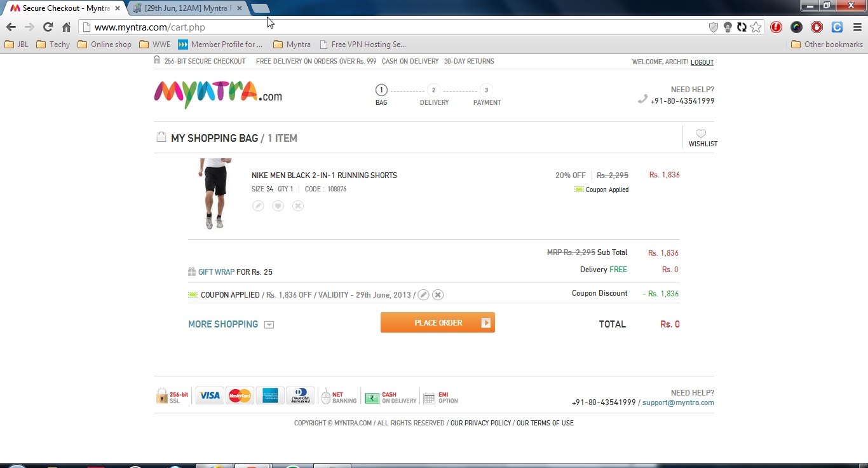This screenshot has height=468, width=868.
Task: Click the Nike Men Black 2-in-1 Running Shorts title
Action: (x=324, y=175)
